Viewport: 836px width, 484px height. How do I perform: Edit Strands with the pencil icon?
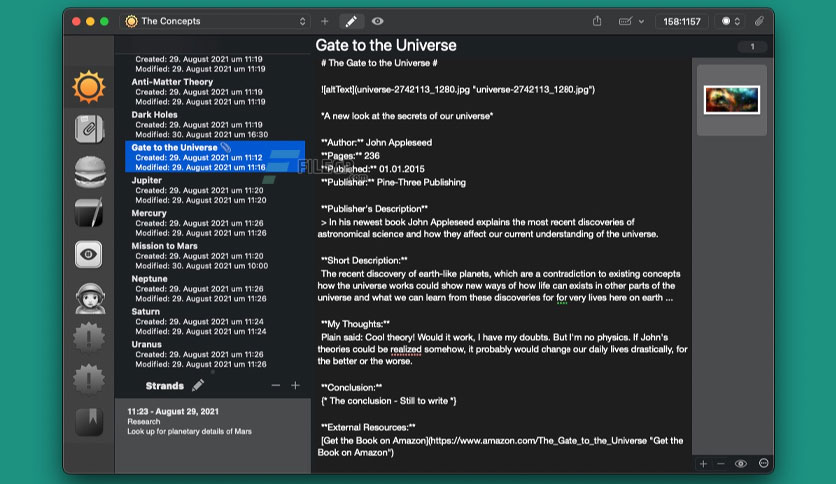coord(198,385)
